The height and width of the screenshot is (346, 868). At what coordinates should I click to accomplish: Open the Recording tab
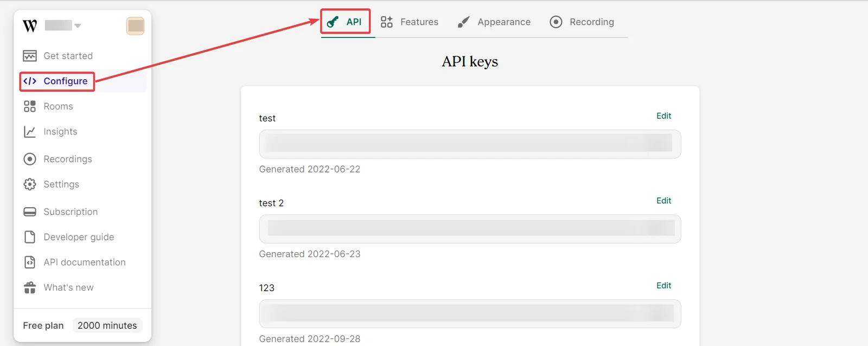[582, 22]
